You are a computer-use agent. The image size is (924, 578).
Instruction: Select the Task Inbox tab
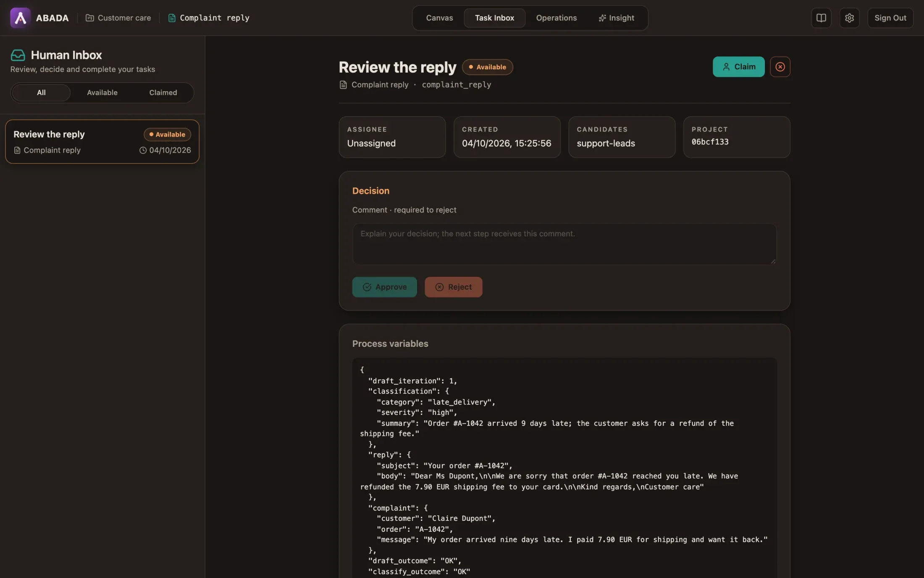pos(494,18)
